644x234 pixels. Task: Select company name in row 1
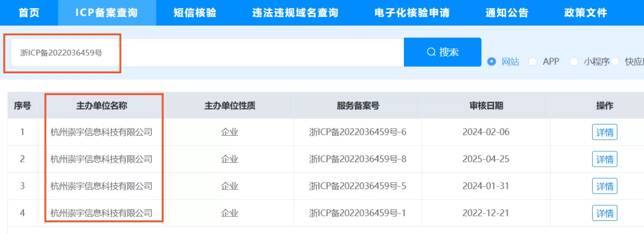click(102, 132)
